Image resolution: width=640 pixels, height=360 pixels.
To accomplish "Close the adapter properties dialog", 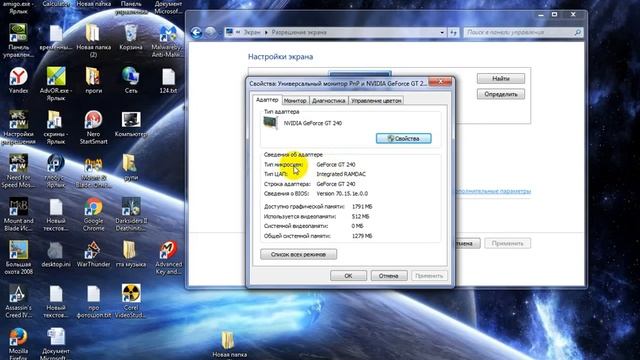I will click(x=440, y=82).
